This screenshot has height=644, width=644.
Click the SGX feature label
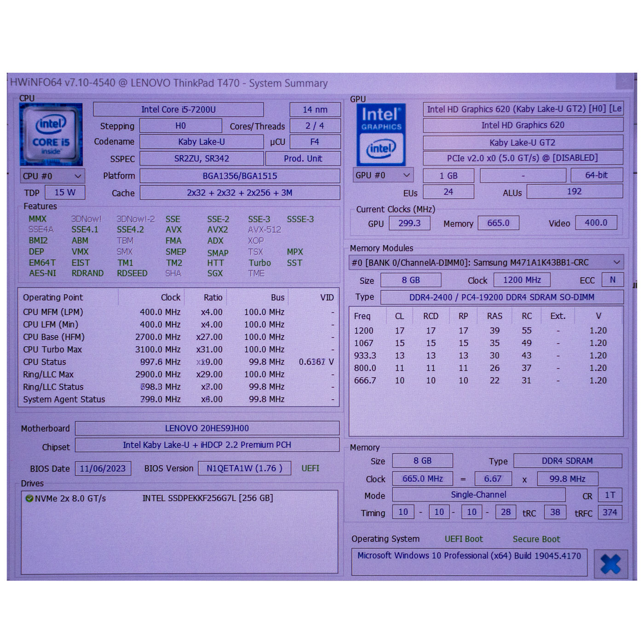[x=215, y=273]
